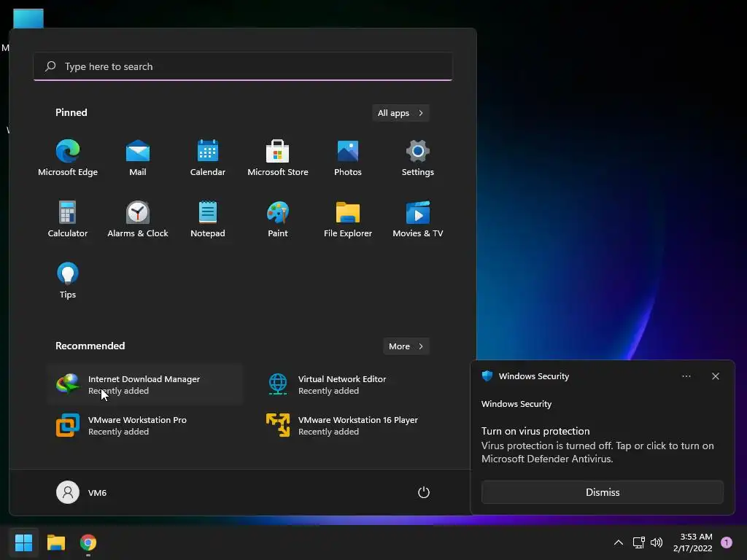Open Notepad

pos(208,219)
